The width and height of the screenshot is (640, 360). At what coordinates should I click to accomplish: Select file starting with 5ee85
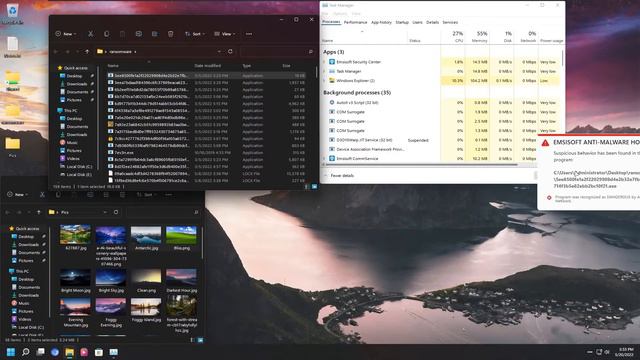click(207, 76)
